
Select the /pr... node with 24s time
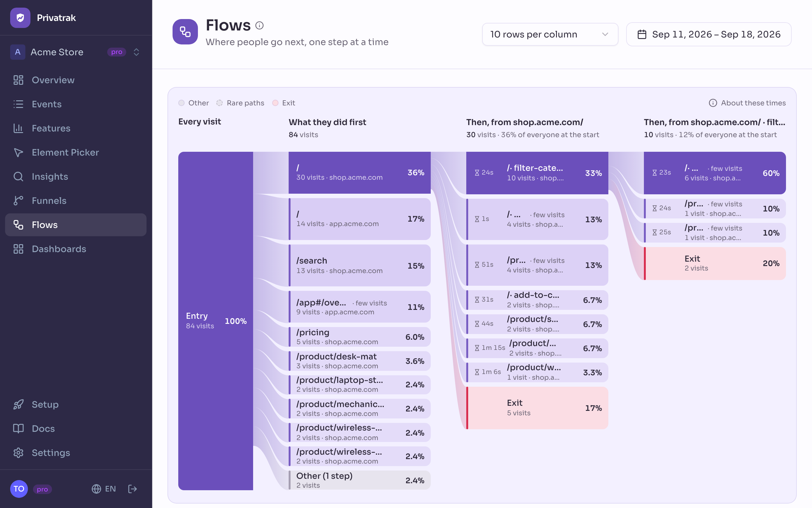point(715,209)
